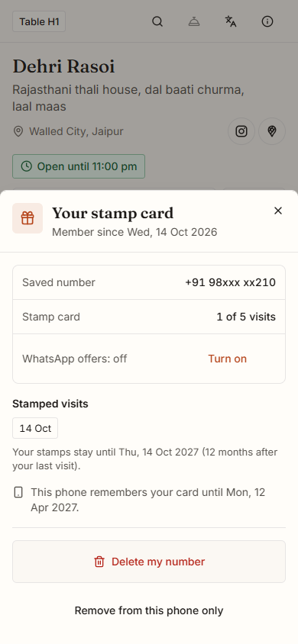The width and height of the screenshot is (298, 644).
Task: Close the stamp card sheet
Action: tap(278, 211)
